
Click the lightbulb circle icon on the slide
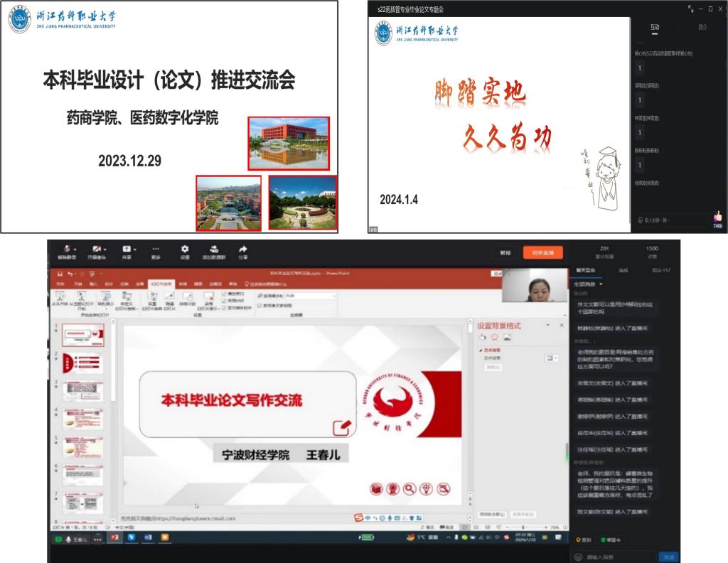click(x=427, y=489)
